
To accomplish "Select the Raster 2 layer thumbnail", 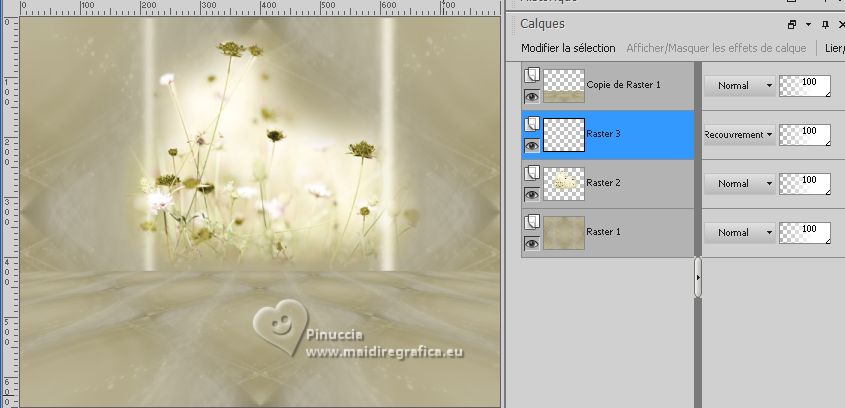I will pos(564,184).
